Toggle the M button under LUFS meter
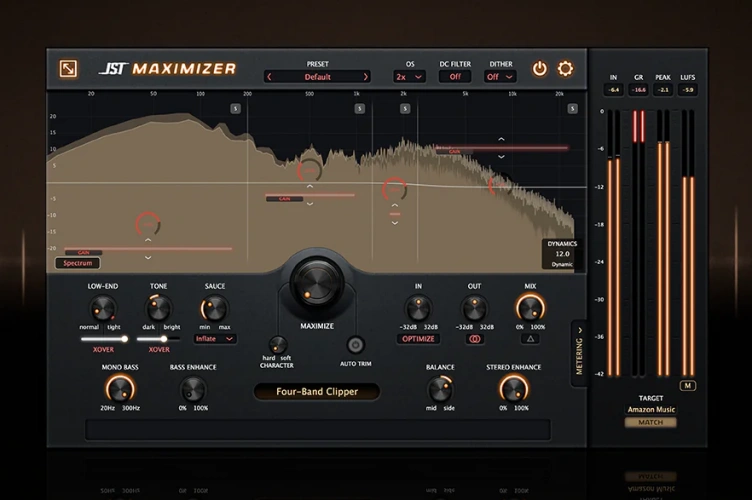This screenshot has width=752, height=500. (688, 385)
